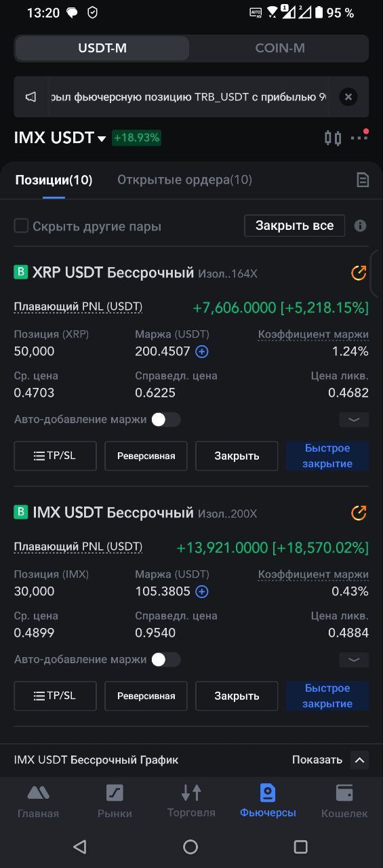Click Быстрое закрытие for XRP position
The image size is (383, 868).
tap(327, 456)
